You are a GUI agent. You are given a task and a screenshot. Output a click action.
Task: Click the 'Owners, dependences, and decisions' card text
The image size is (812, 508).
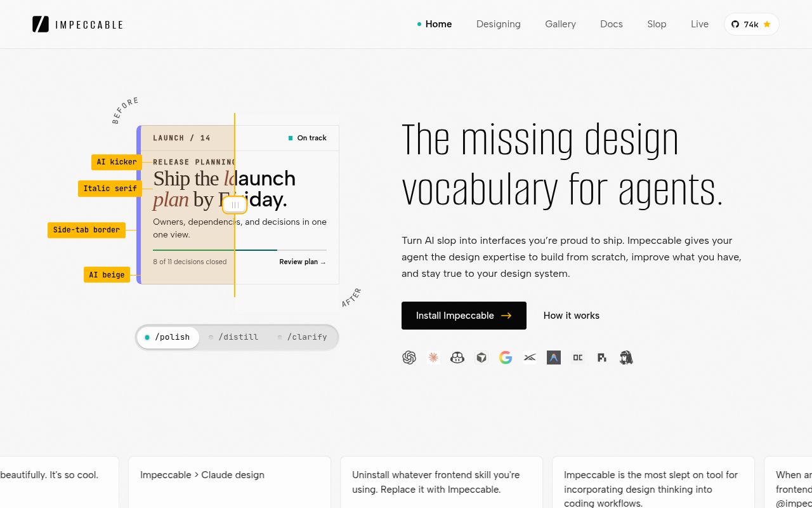coord(240,228)
